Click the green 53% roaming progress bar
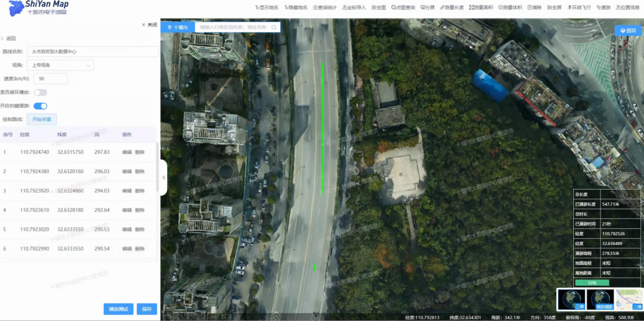Image resolution: width=644 pixels, height=321 pixels. 592,282
